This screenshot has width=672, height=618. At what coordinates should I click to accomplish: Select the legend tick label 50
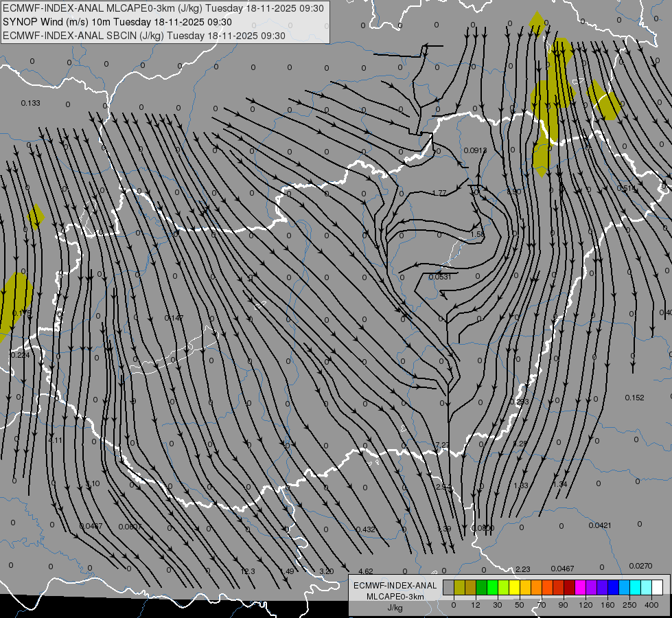point(519,605)
